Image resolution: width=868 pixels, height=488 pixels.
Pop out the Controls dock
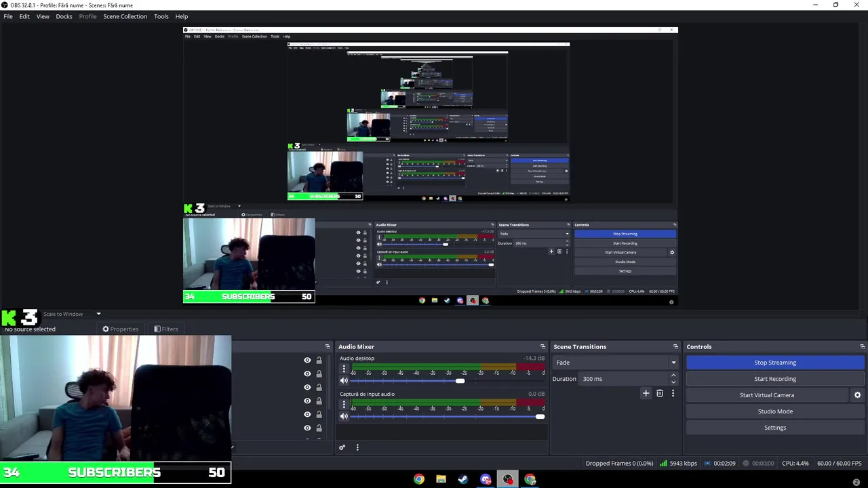[x=862, y=346]
